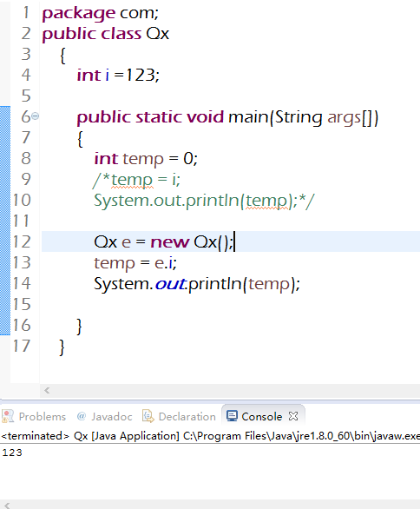
Task: Click the Javadoc @ icon
Action: [x=81, y=416]
